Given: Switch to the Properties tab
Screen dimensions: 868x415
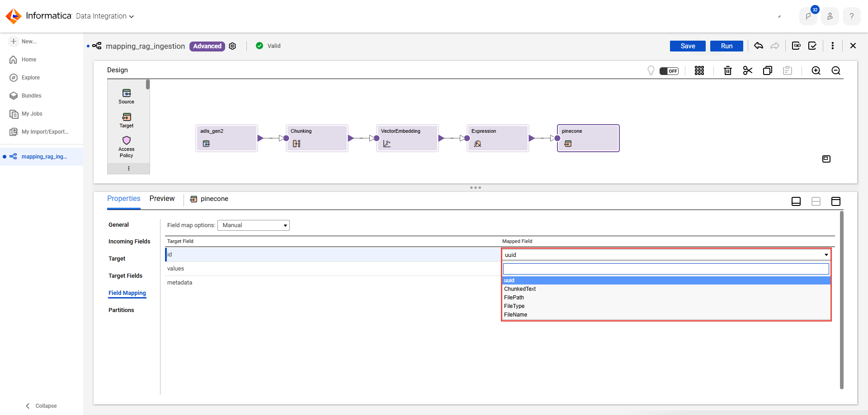Looking at the screenshot, I should 124,199.
